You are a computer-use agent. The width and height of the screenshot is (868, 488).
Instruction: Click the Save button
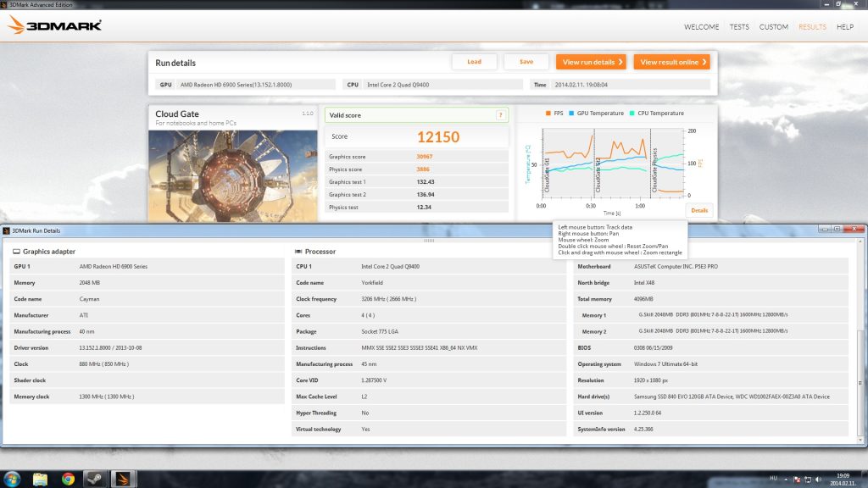(526, 62)
